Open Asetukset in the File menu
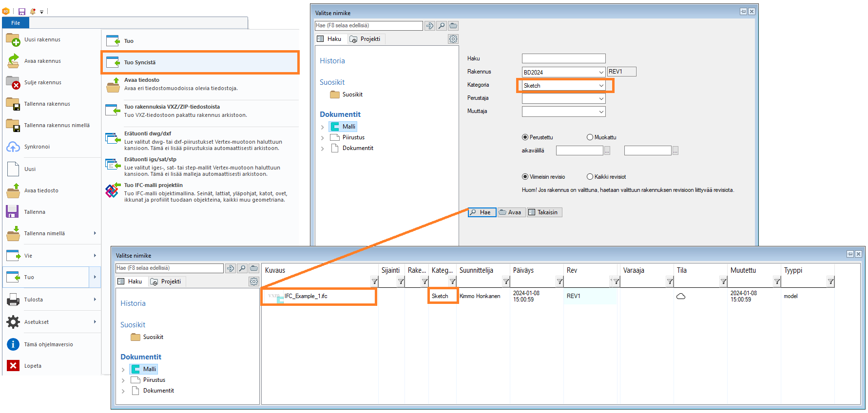 tap(51, 322)
